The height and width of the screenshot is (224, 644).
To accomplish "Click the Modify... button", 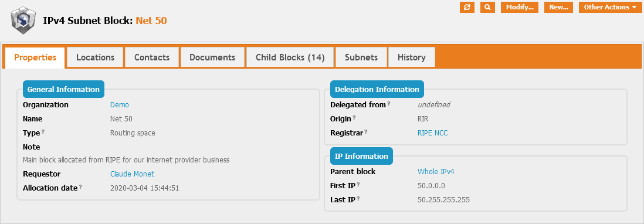I will click(520, 8).
